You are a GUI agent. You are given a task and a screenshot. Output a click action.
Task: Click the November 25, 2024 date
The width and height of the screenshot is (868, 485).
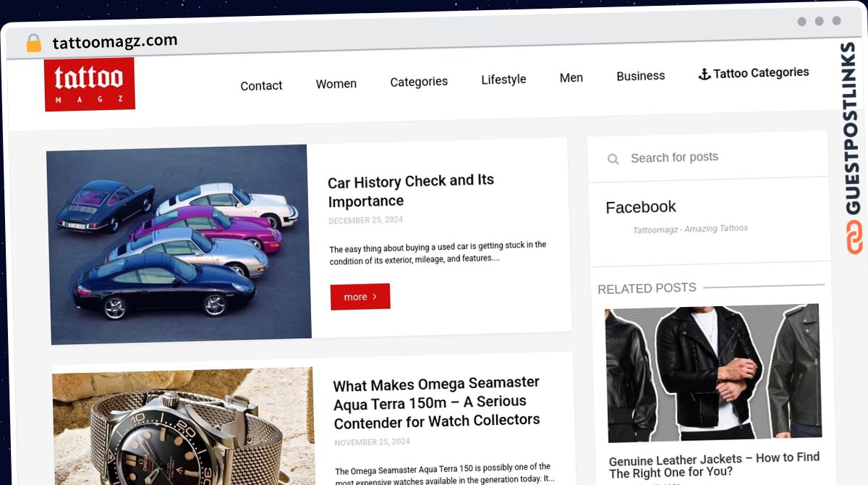[372, 442]
